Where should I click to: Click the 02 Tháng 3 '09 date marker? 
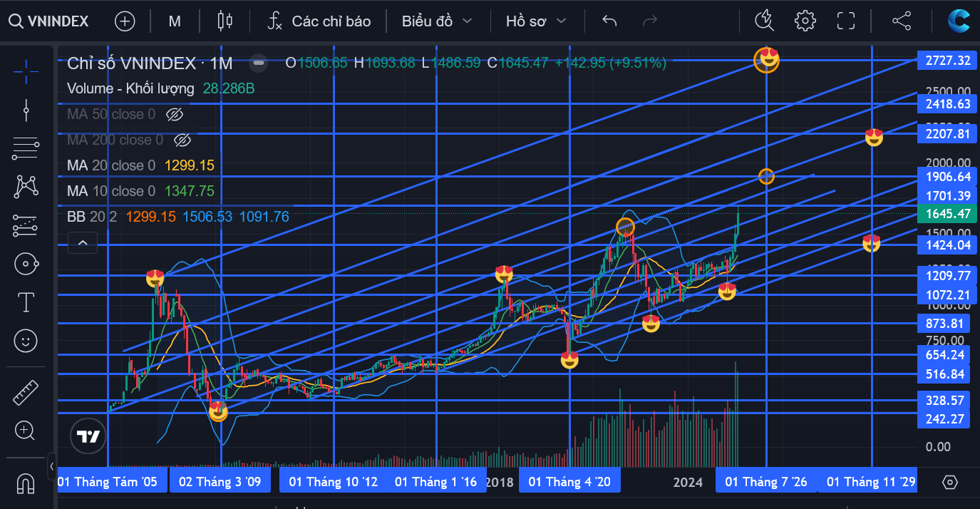coord(220,482)
